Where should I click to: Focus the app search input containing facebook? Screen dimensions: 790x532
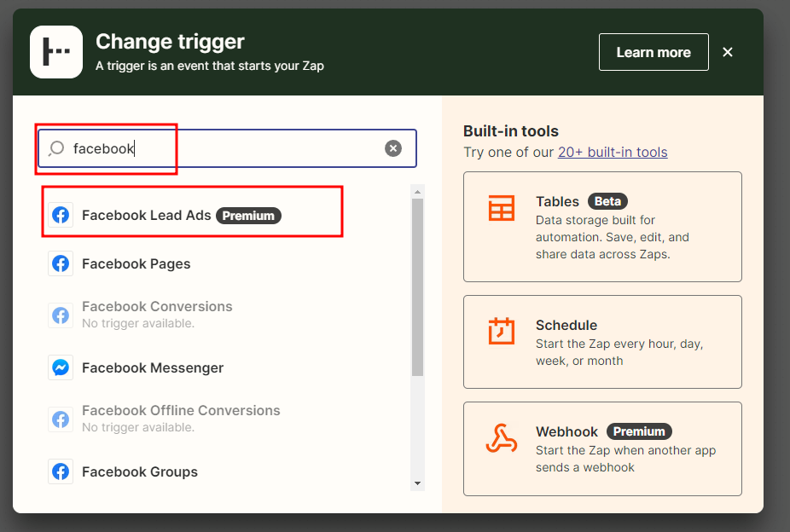227,148
